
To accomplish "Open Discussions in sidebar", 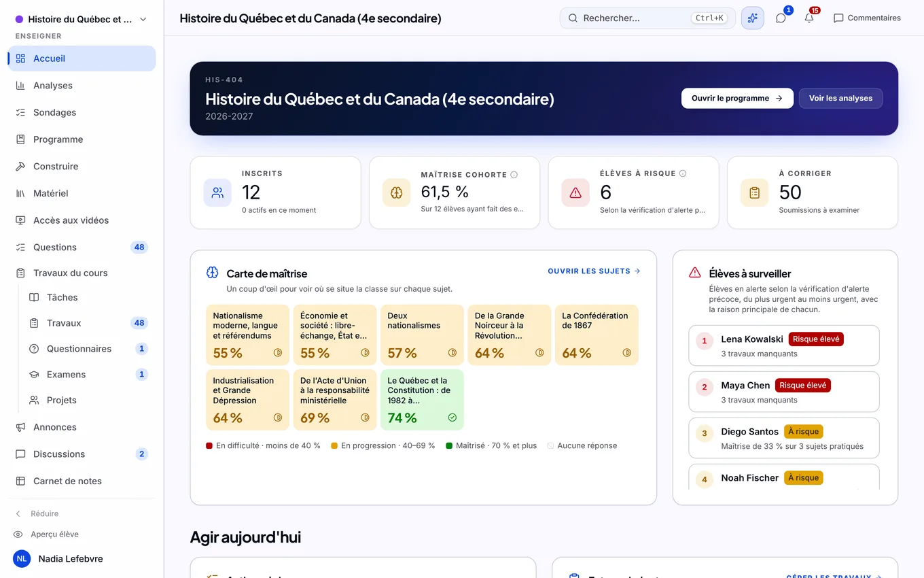I will click(x=82, y=454).
